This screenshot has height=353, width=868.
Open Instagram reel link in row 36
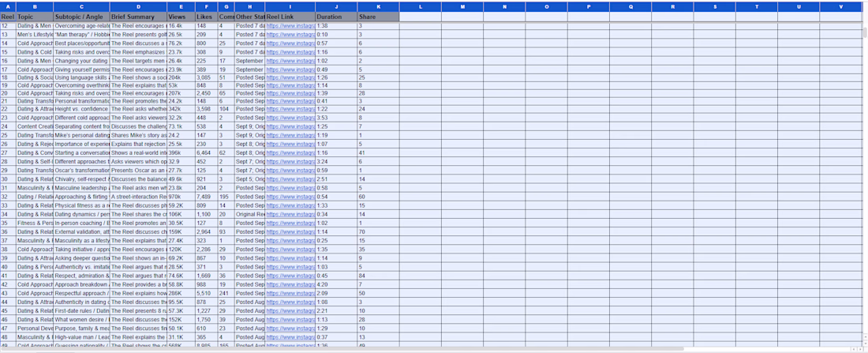290,232
